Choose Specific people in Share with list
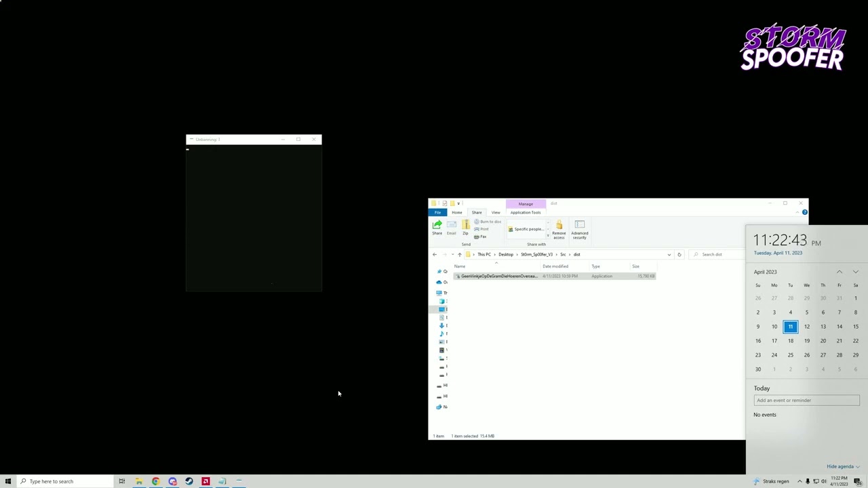 526,229
